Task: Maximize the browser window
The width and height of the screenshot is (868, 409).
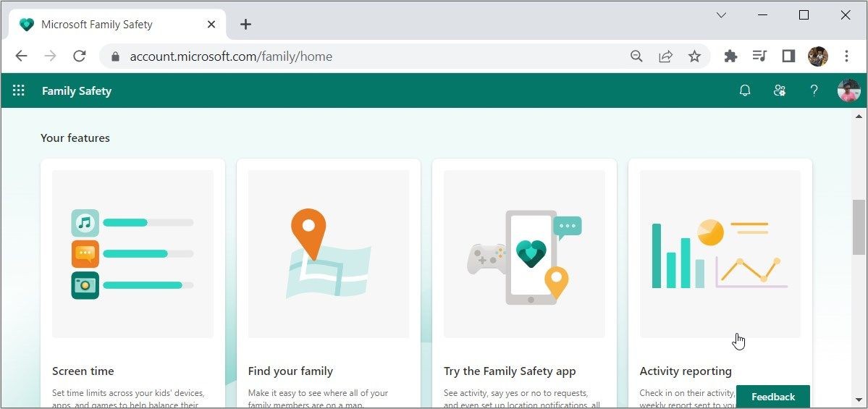Action: point(804,15)
